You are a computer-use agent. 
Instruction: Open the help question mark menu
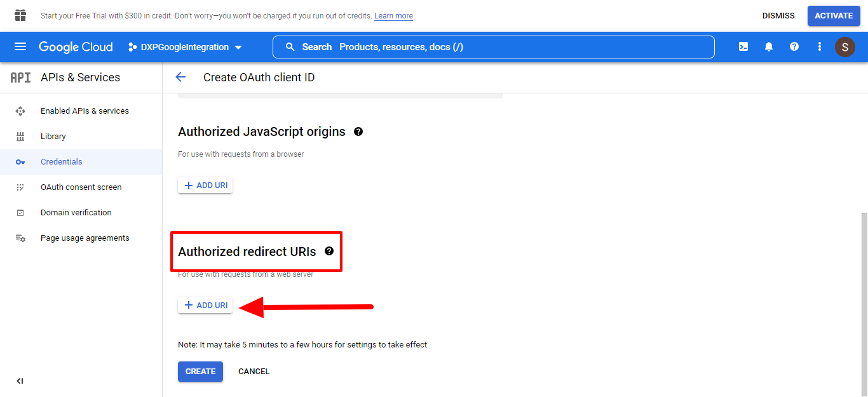point(794,47)
